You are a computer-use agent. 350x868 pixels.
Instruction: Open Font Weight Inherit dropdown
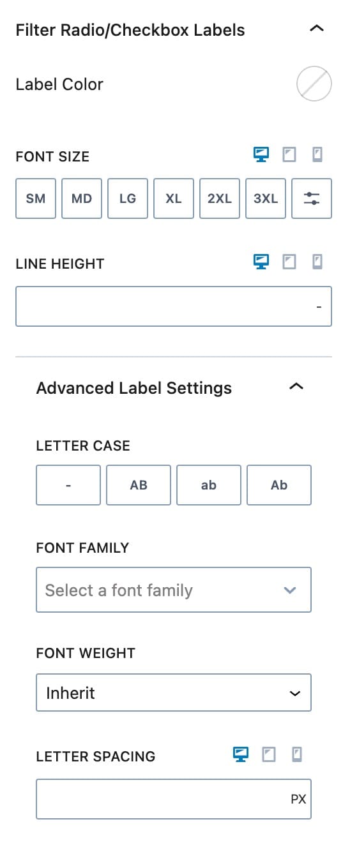pos(174,692)
